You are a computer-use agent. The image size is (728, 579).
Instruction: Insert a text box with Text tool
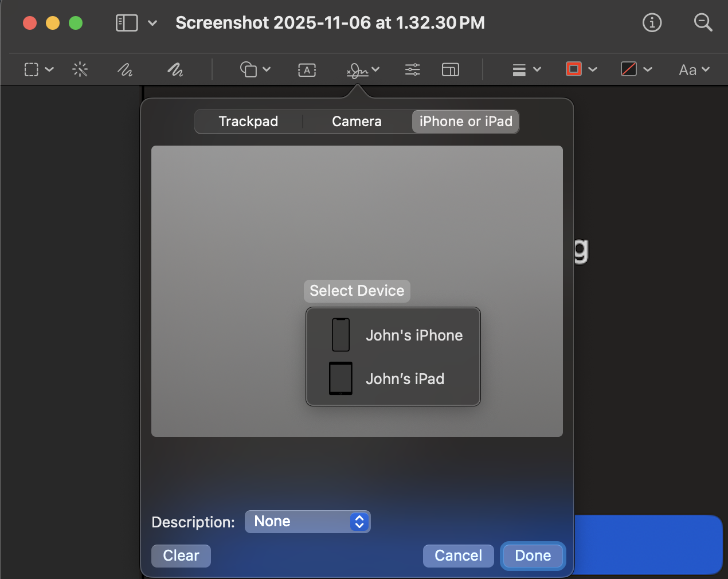pos(307,70)
